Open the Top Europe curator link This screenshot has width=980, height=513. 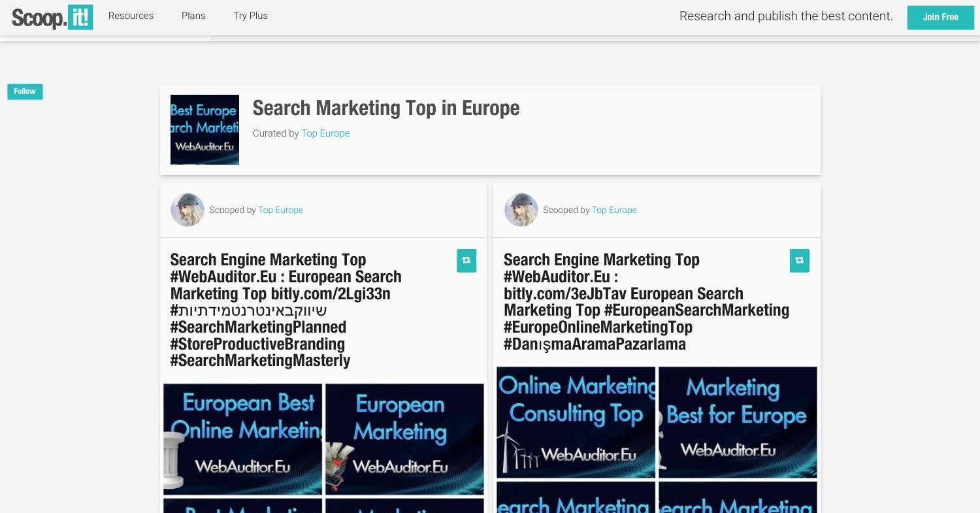pyautogui.click(x=325, y=133)
